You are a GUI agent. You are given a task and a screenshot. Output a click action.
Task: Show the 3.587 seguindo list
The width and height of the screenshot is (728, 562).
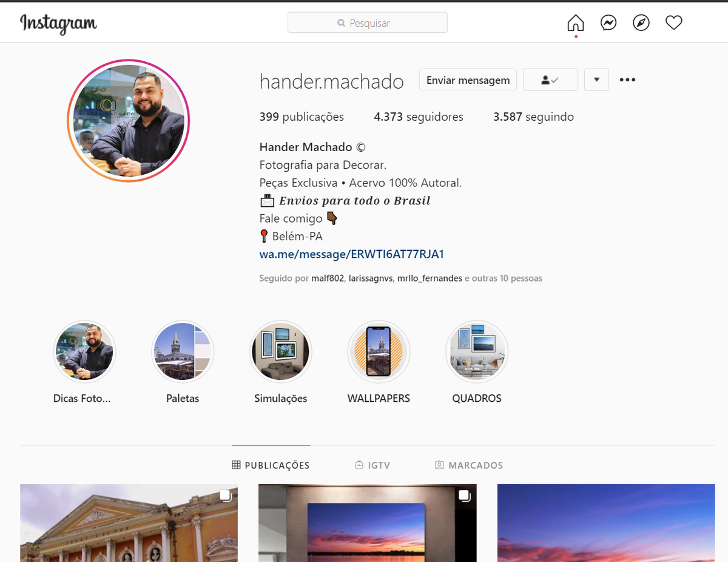[533, 117]
